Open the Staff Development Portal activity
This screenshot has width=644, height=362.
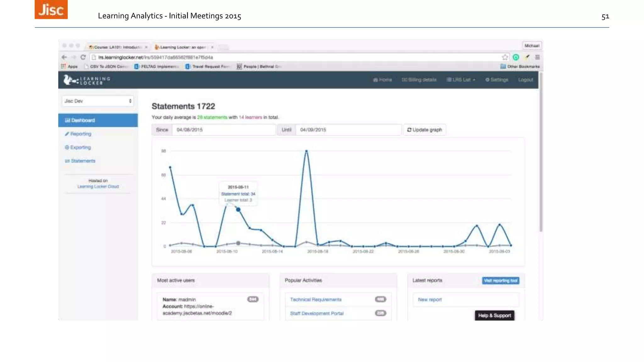point(317,314)
